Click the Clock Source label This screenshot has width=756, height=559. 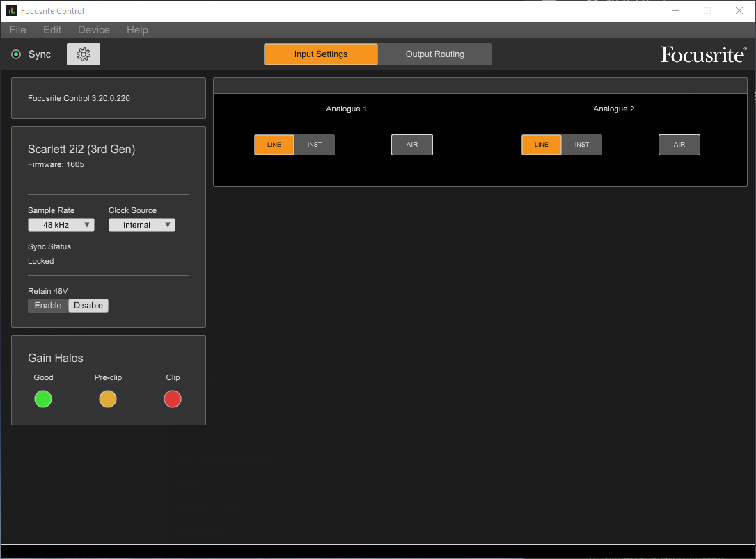[132, 210]
